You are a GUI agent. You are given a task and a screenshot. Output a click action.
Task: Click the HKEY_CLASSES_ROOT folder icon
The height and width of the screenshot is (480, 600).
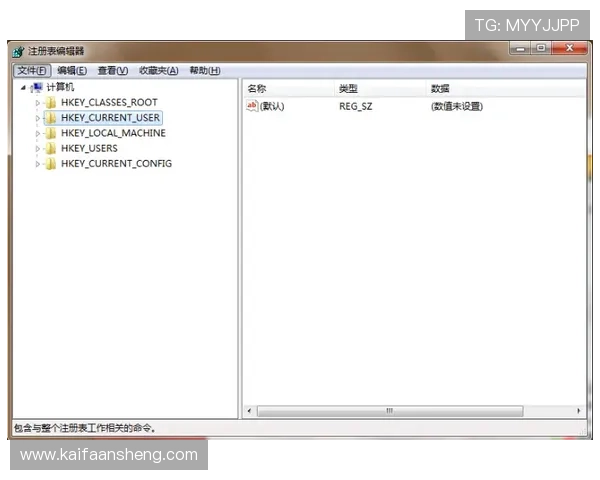(x=51, y=103)
